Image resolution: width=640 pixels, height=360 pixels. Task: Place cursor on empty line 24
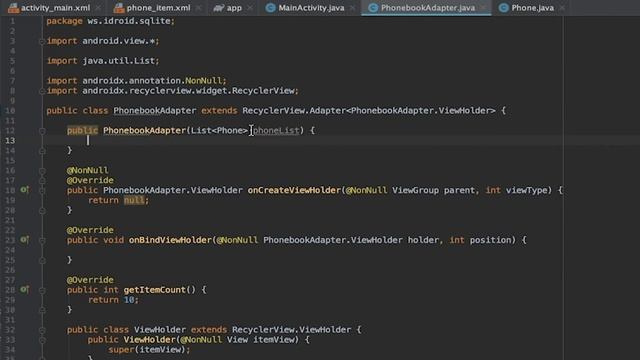(x=302, y=250)
